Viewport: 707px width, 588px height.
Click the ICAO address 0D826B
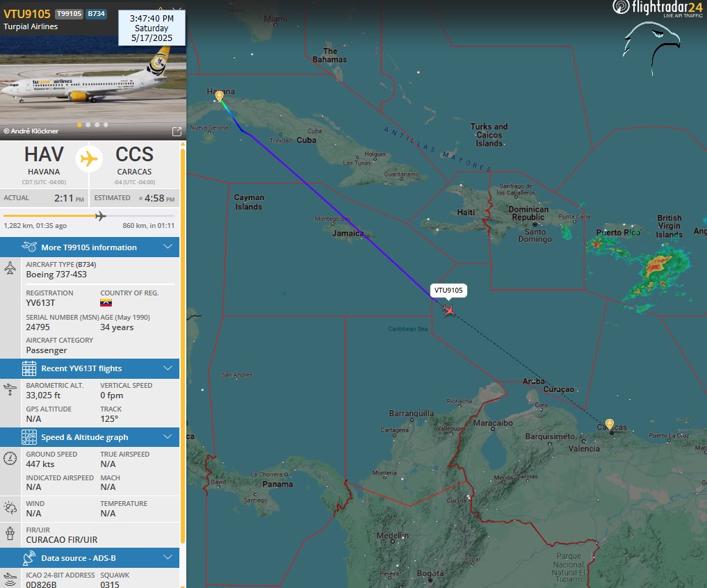pyautogui.click(x=41, y=585)
